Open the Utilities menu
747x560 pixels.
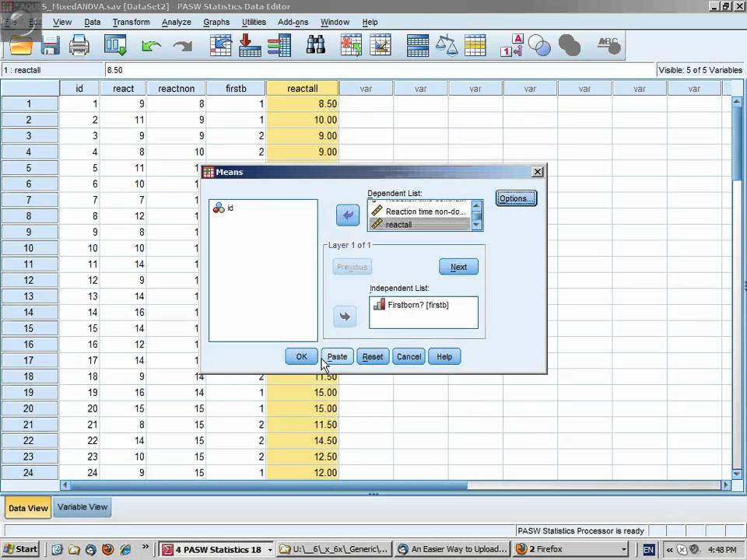(254, 22)
